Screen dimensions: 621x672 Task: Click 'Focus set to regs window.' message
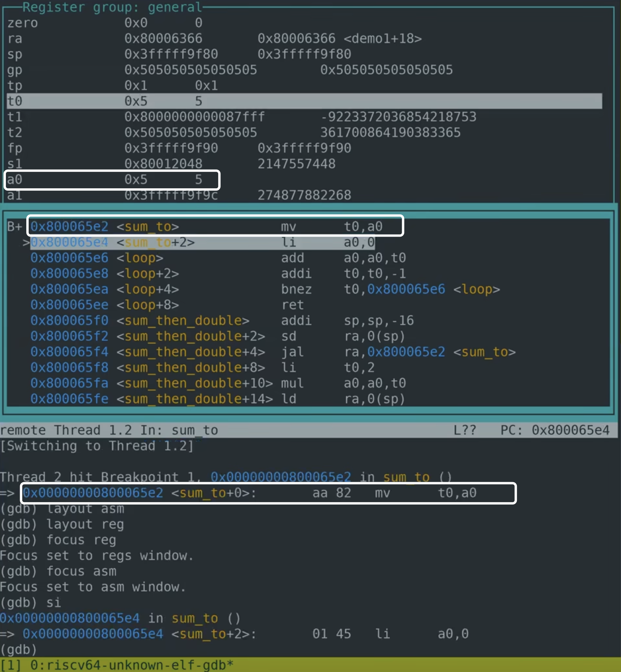tap(97, 556)
